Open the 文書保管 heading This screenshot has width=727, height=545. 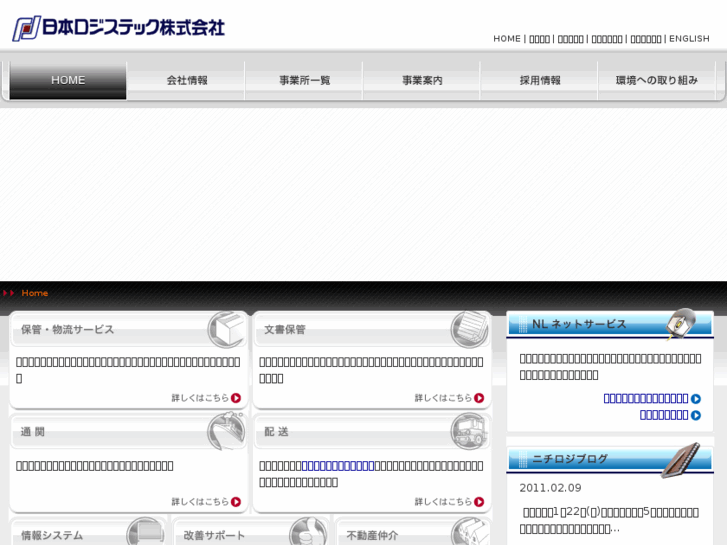(285, 329)
